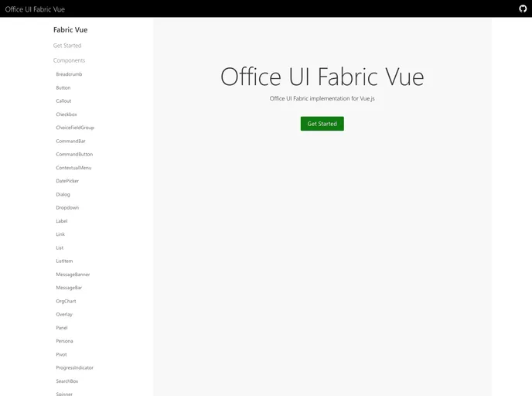Viewport: 532px width, 396px height.
Task: Open ChoiceFieldGroup docs
Action: point(75,128)
